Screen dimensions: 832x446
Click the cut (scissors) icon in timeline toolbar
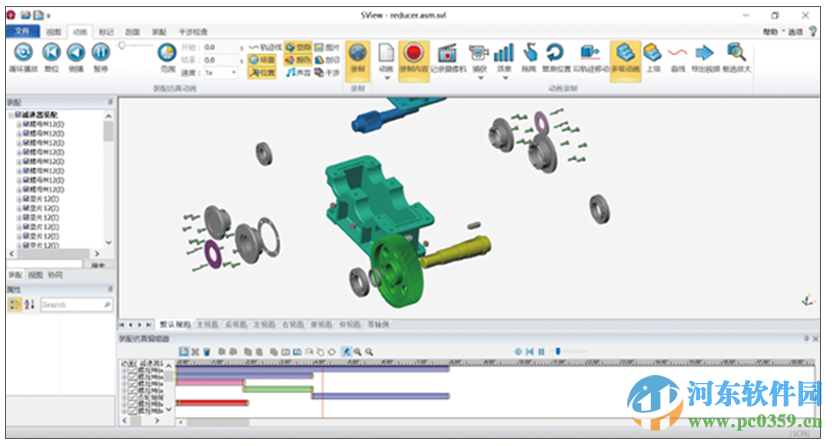pos(195,352)
